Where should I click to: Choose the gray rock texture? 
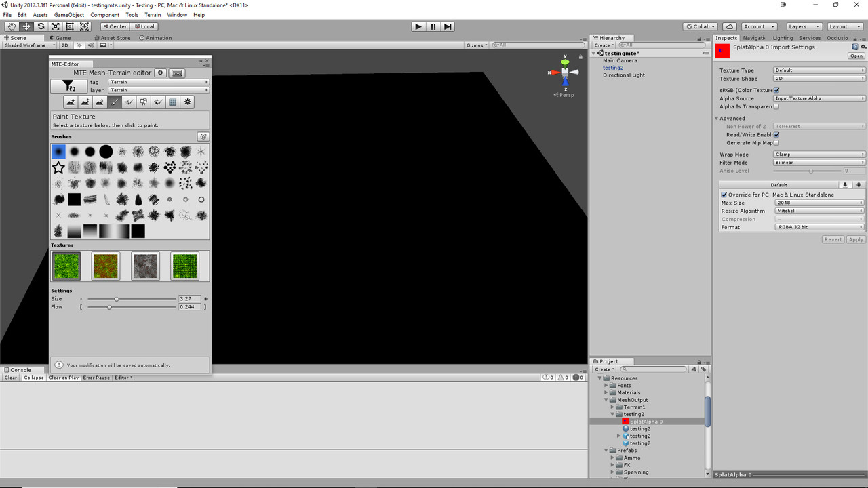tap(145, 266)
